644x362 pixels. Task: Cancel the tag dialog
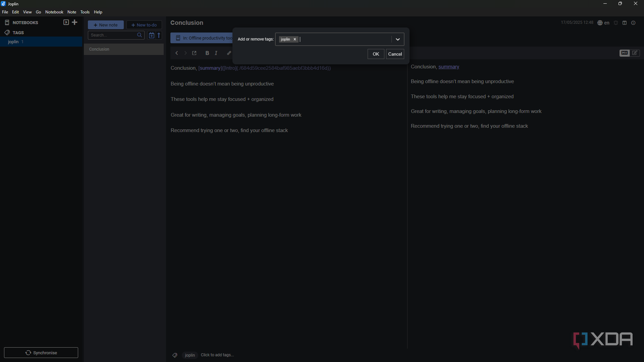(395, 54)
